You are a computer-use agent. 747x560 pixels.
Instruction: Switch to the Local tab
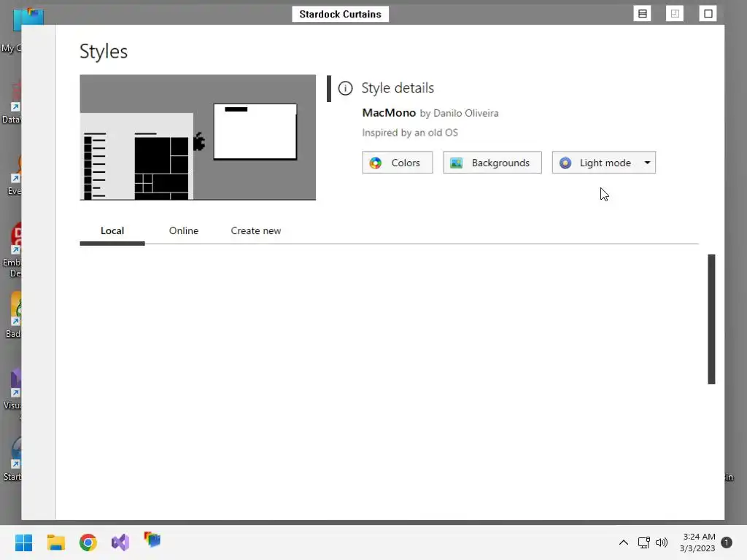(112, 231)
